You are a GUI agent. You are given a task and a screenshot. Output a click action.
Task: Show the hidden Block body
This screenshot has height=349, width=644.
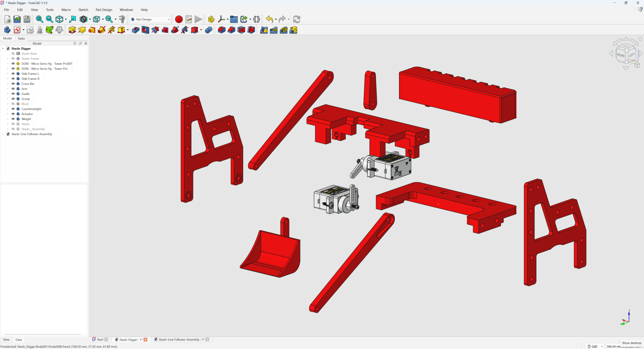[x=13, y=104]
